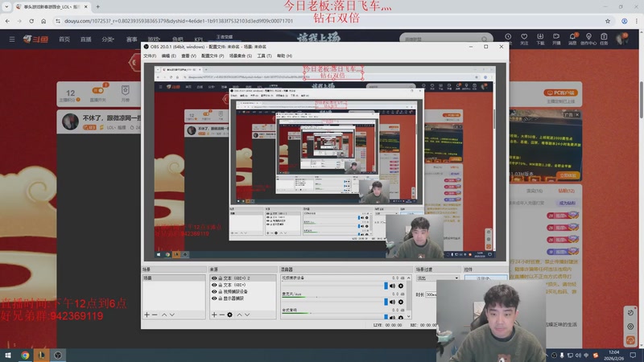Open OBS 帮助(H) menu
This screenshot has width=644, height=362.
click(284, 56)
